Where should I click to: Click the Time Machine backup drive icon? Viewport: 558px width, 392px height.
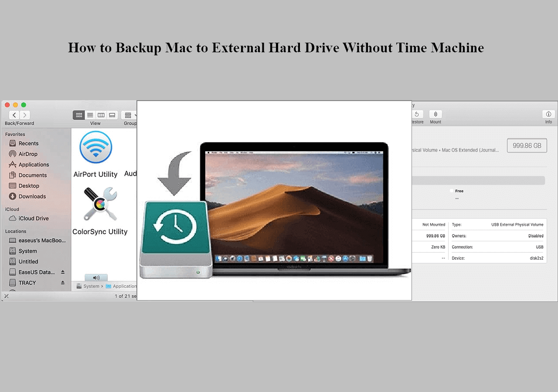point(176,239)
